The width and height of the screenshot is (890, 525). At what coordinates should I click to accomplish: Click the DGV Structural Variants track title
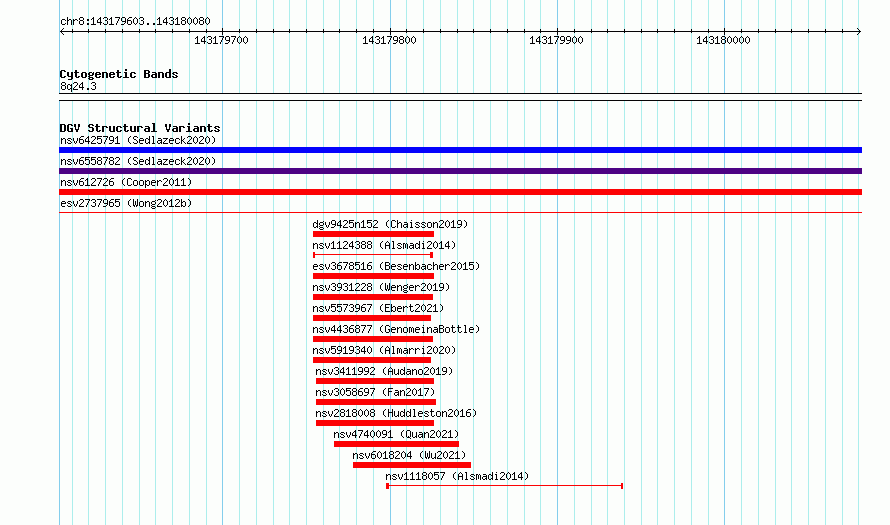[x=140, y=128]
